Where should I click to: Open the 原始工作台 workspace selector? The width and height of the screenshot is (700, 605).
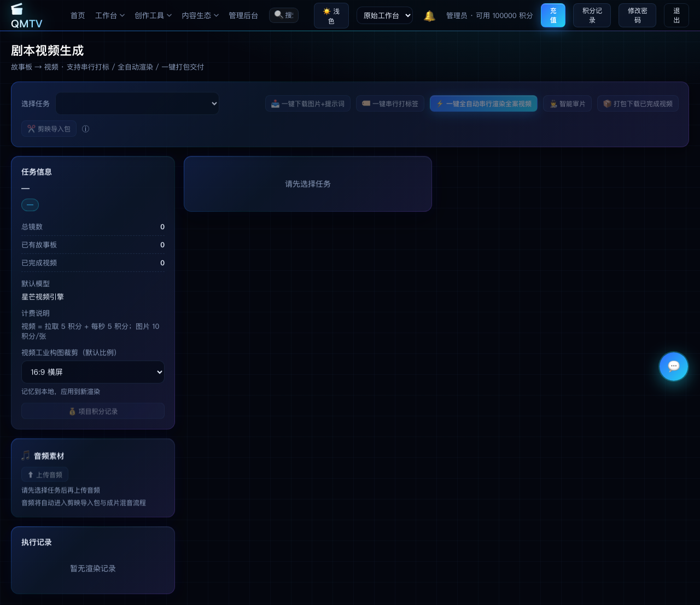click(x=385, y=15)
